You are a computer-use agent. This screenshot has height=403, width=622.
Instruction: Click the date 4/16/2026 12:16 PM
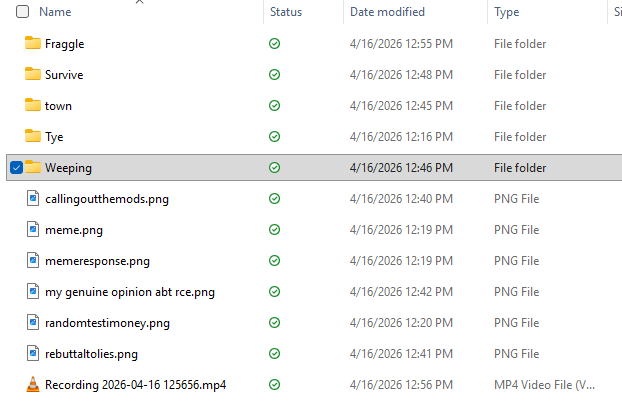point(401,137)
